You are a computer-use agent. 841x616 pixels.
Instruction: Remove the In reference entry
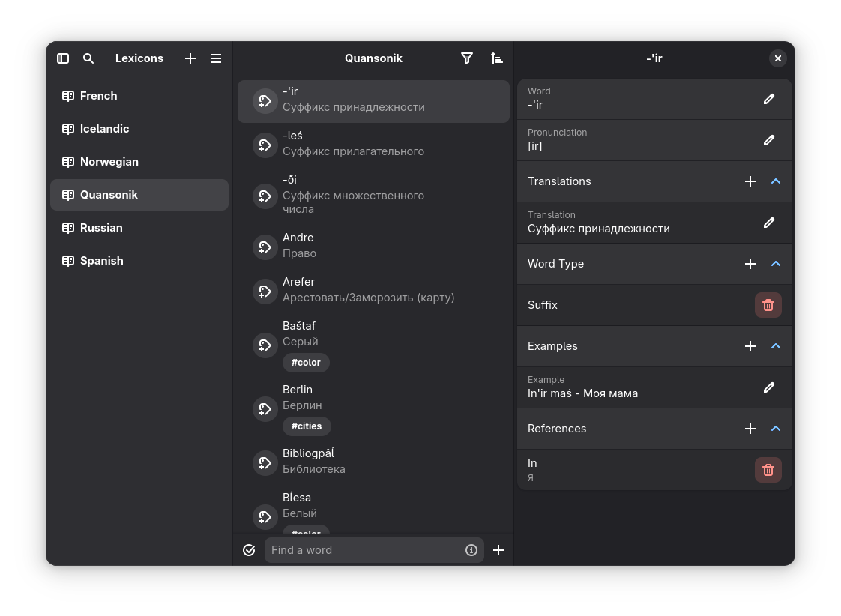(x=768, y=470)
